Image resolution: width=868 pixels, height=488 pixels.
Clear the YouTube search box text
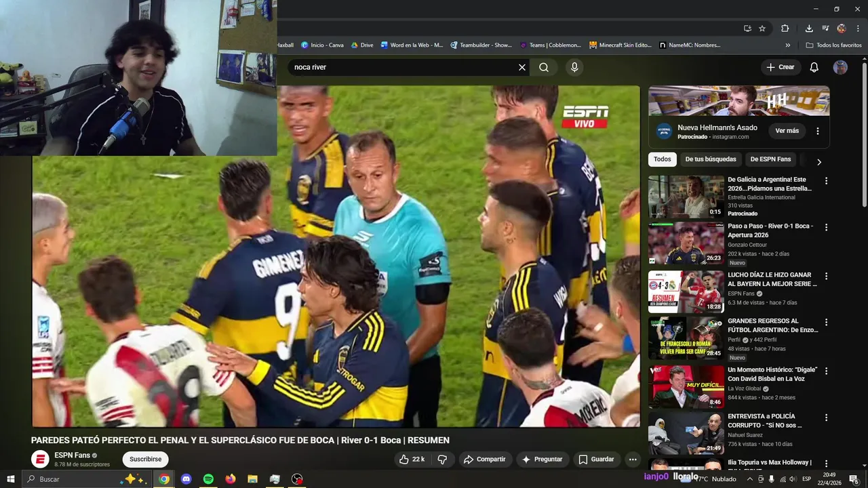coord(522,67)
